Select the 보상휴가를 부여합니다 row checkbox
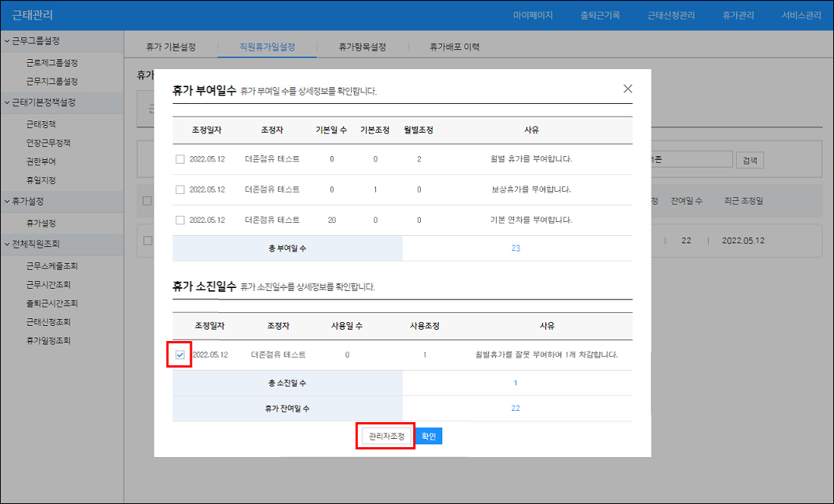This screenshot has height=504, width=834. point(180,189)
